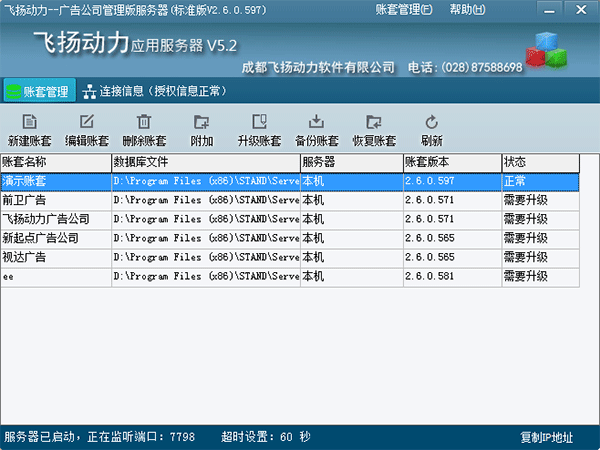Select the 演示账套 row
The image size is (600, 450).
tap(55, 182)
